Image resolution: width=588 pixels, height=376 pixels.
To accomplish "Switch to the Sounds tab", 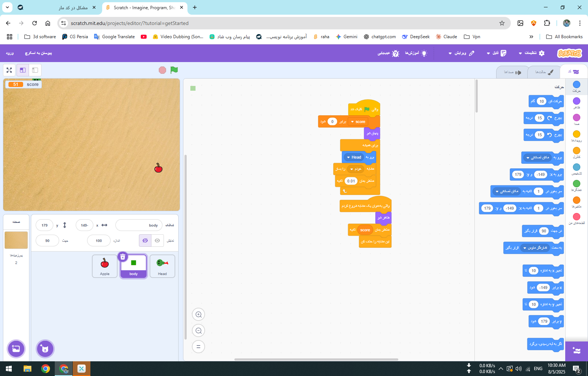I will pyautogui.click(x=512, y=72).
